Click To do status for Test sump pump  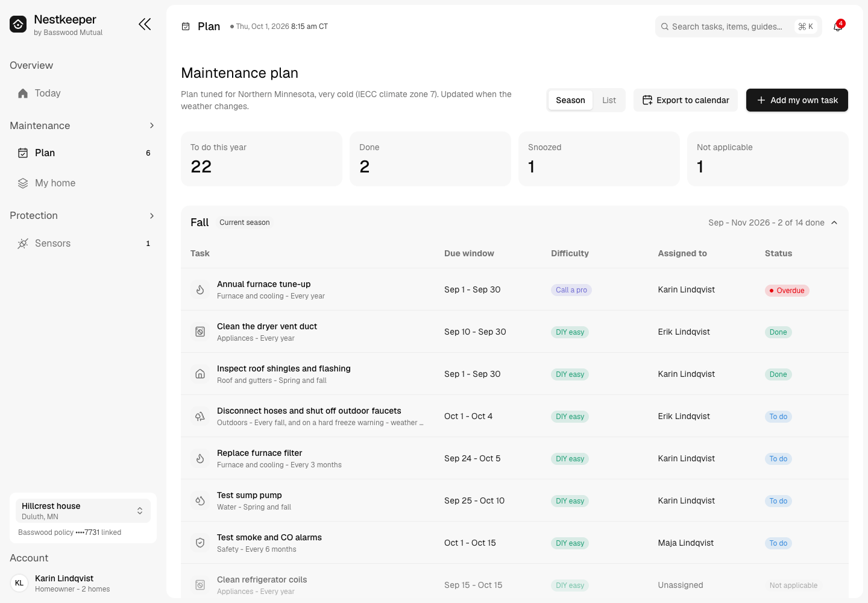pos(778,501)
